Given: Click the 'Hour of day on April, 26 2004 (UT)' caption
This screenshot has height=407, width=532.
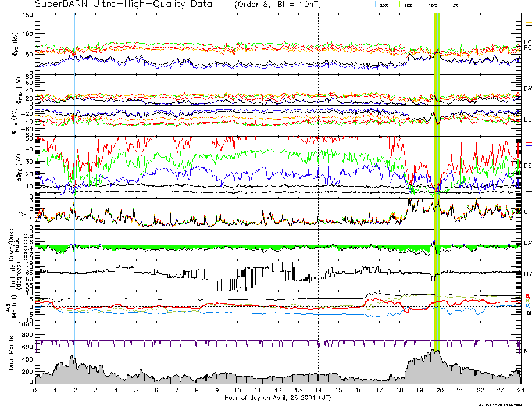Looking at the screenshot, I should pyautogui.click(x=277, y=398).
